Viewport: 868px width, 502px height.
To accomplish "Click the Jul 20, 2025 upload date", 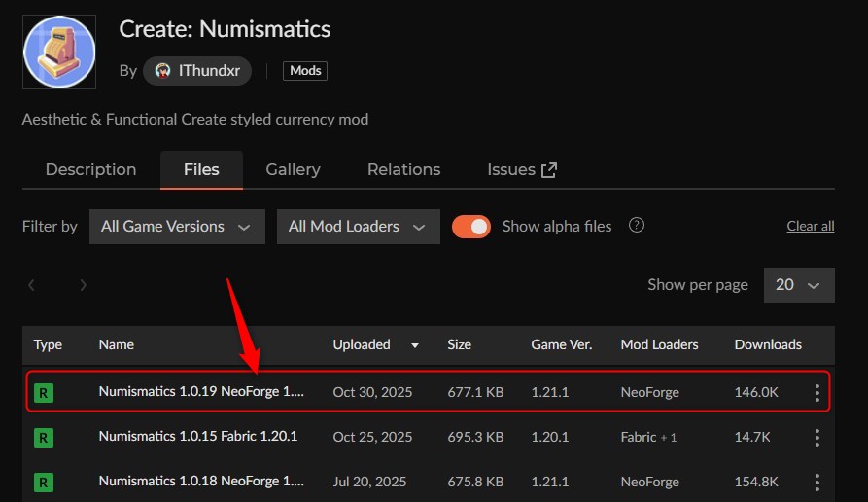I will point(369,482).
